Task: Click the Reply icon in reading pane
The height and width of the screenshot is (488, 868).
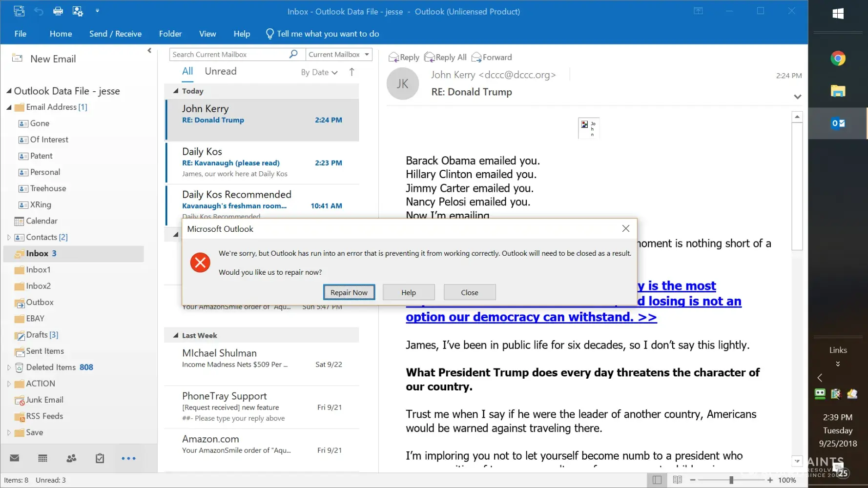Action: click(404, 57)
